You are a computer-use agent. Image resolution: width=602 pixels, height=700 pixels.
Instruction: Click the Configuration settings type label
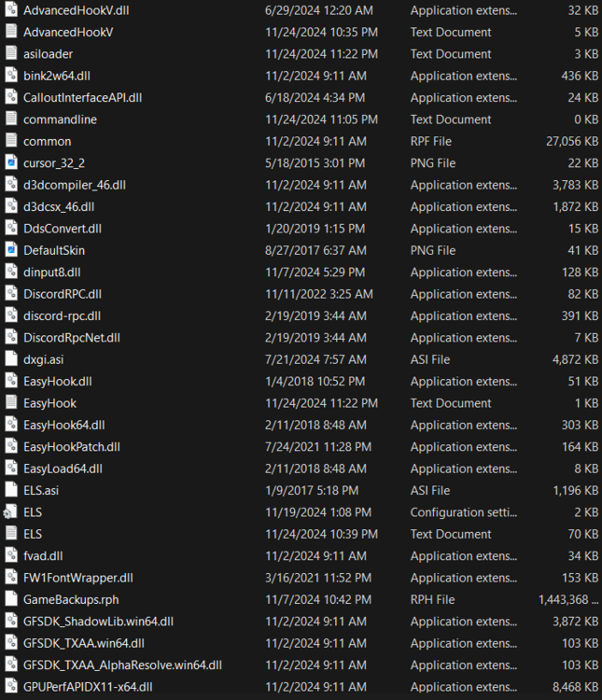464,512
